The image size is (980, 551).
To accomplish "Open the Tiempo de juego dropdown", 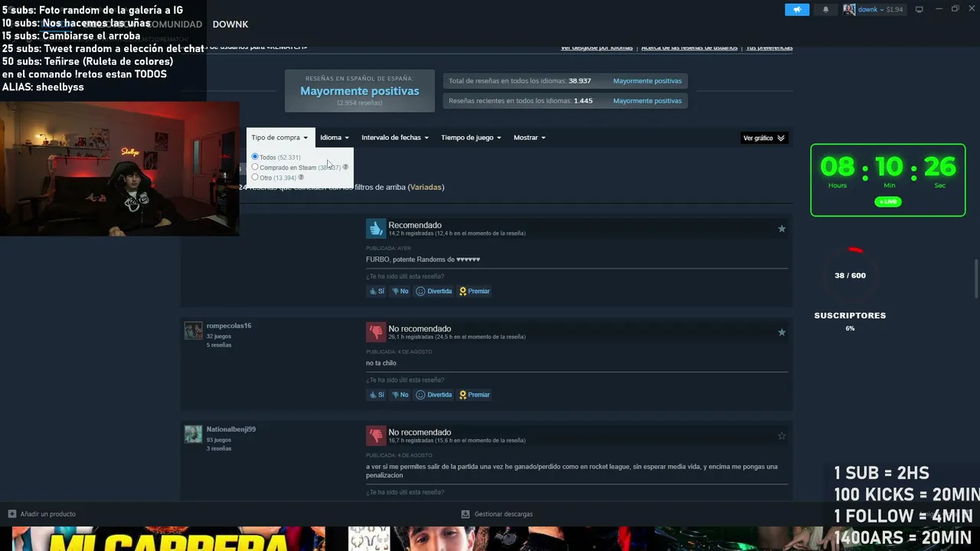I will [x=471, y=138].
